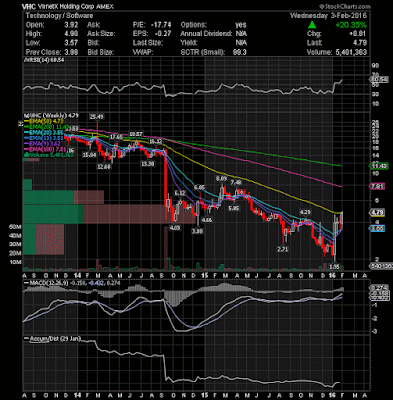393x400 pixels.
Task: Click the VHC (Weekly) 4.79 legend entry
Action: [52, 115]
